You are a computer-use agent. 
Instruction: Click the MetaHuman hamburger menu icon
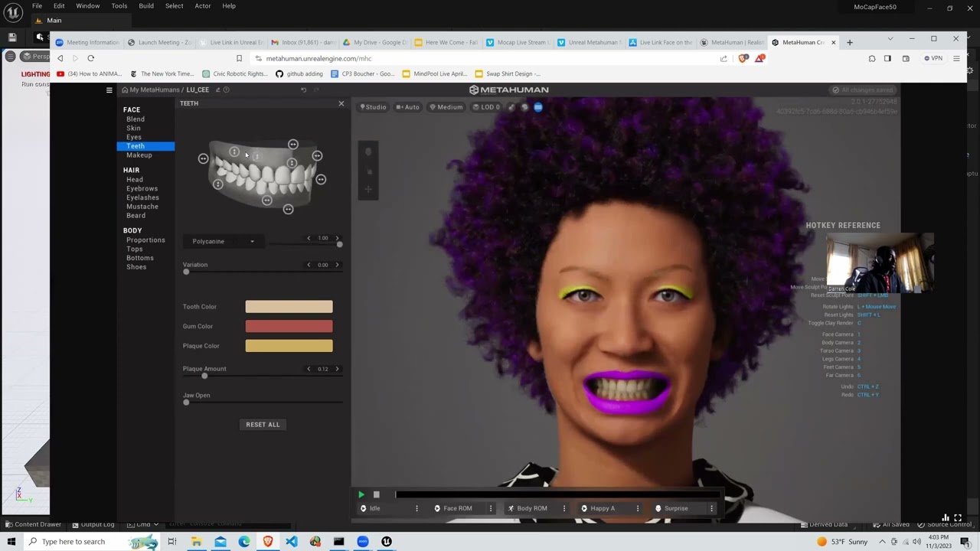click(109, 90)
